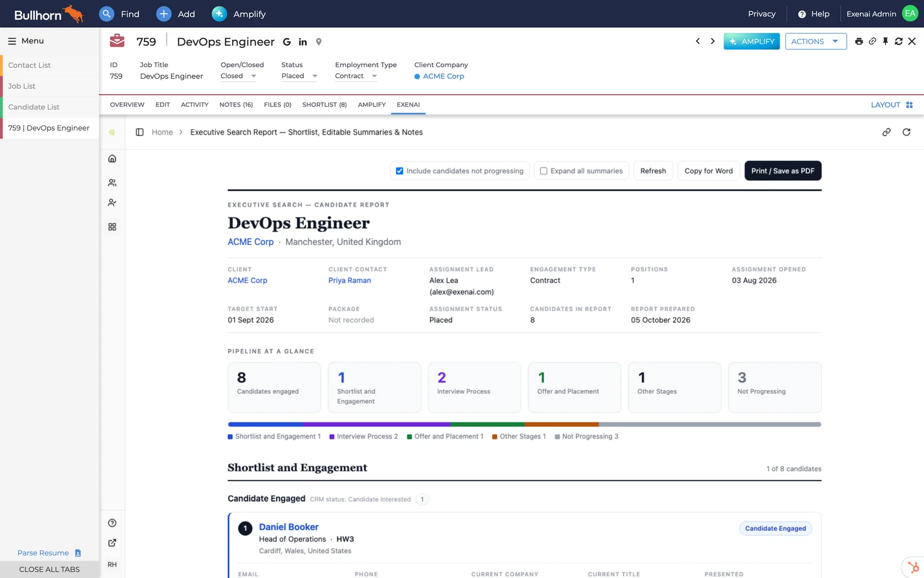The height and width of the screenshot is (578, 924).
Task: Click the blue AMPLIFY button
Action: tap(751, 42)
